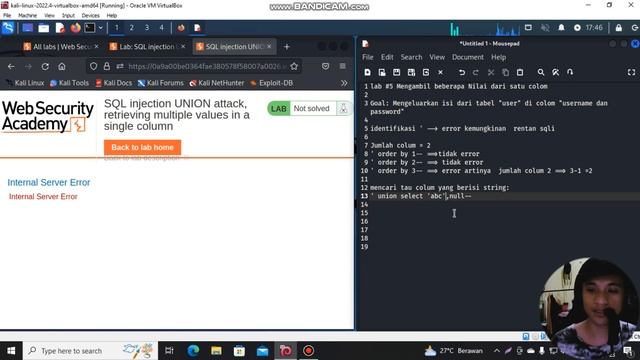Switch to workspace 2
640x360 pixels.
(131, 28)
